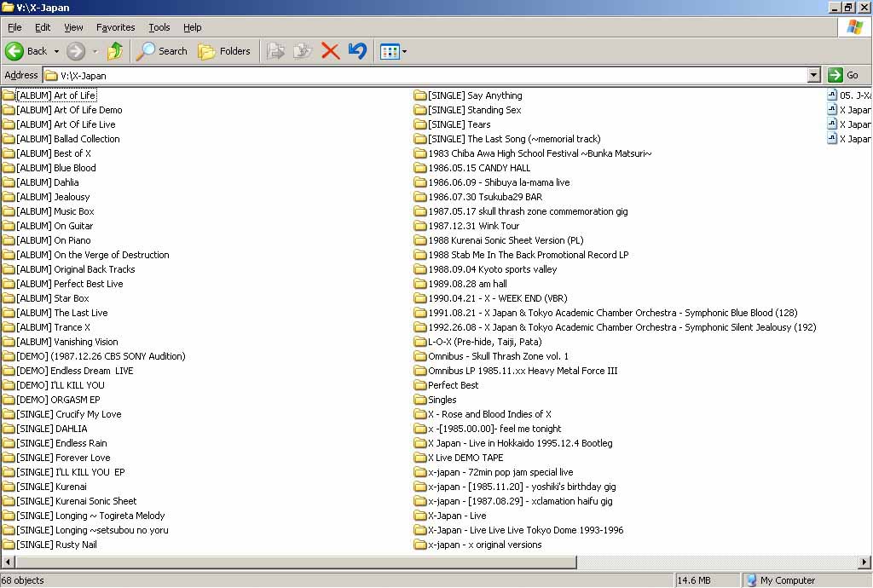Select 'X - Rose and Blood Indies of X' name
The height and width of the screenshot is (588, 873).
pos(490,414)
